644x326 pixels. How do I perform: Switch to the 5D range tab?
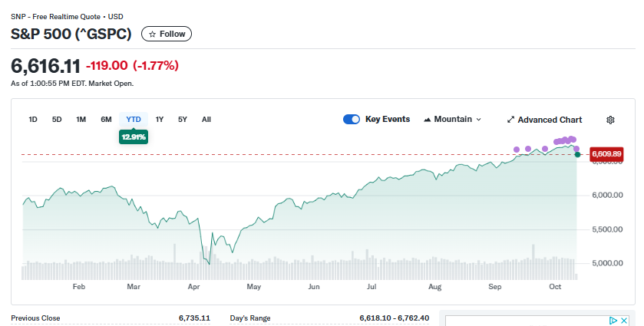[x=57, y=120]
